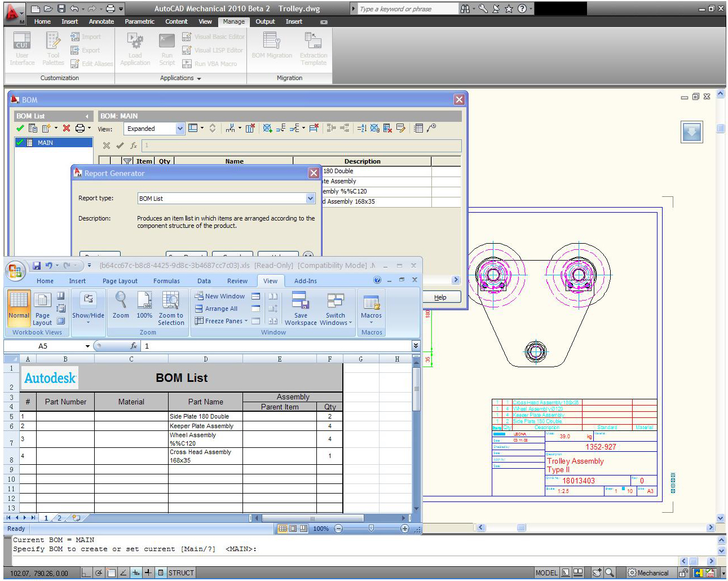This screenshot has height=581, width=728.
Task: Open the Excel Page Layout tab
Action: [x=120, y=281]
